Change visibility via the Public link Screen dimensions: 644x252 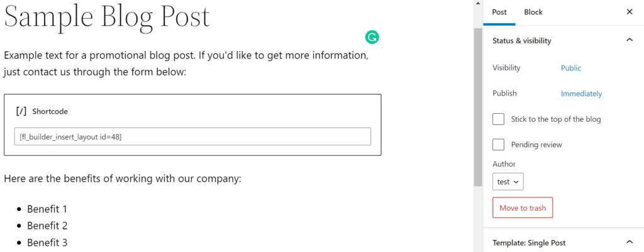pyautogui.click(x=571, y=68)
